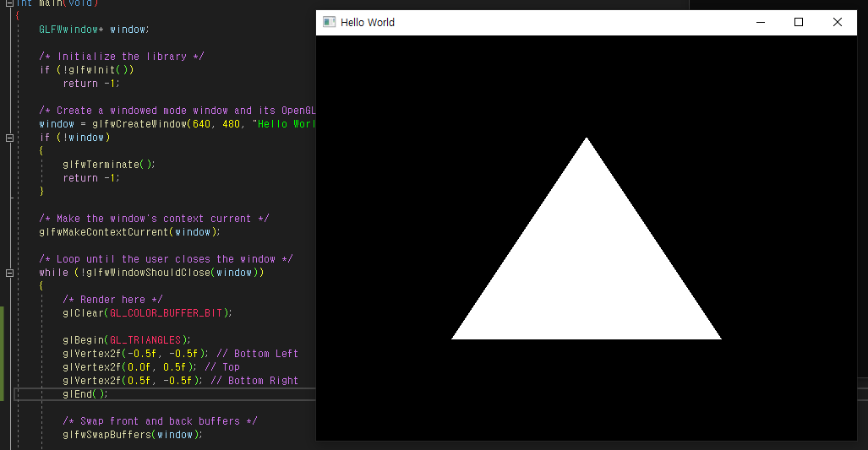868x450 pixels.
Task: Place cursor on 'GLFWwindow* window;' line
Action: (x=94, y=30)
